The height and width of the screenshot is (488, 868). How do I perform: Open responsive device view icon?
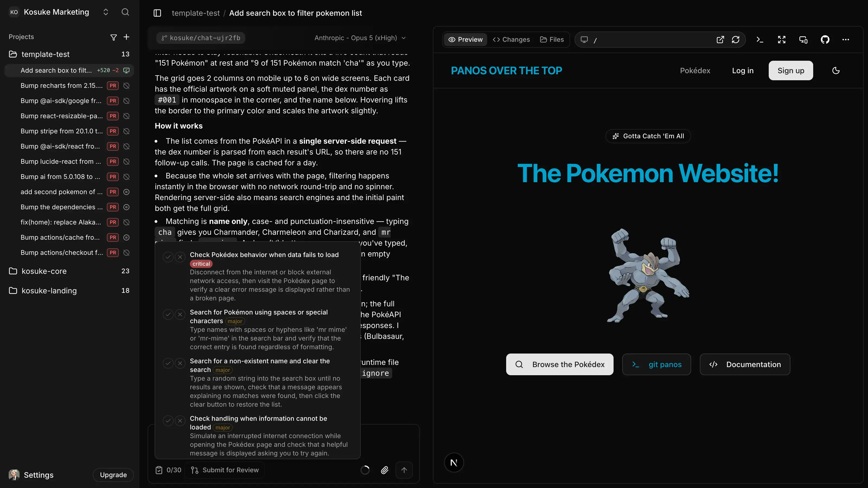coord(803,40)
